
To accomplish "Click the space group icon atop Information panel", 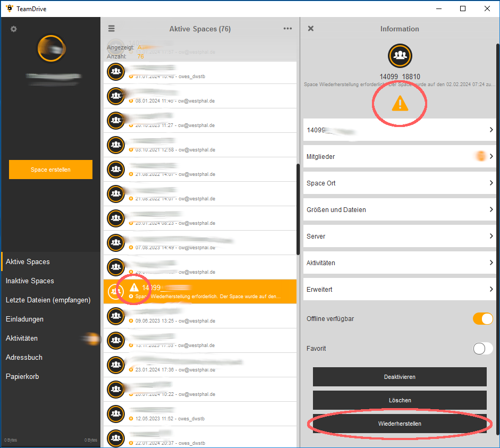I will coord(400,56).
